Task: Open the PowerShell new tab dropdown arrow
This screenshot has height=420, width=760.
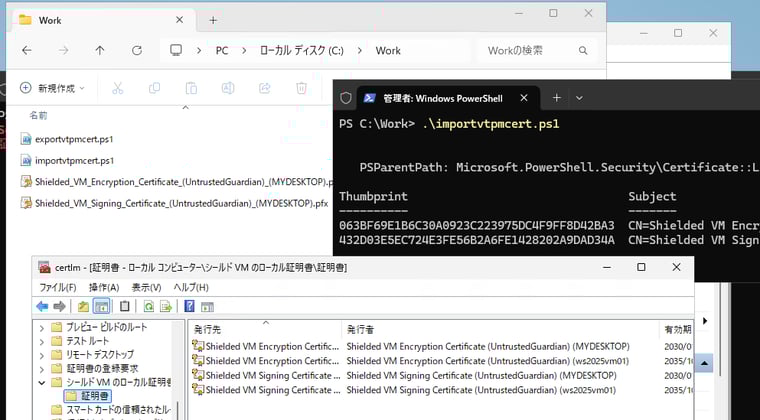Action: pos(579,98)
